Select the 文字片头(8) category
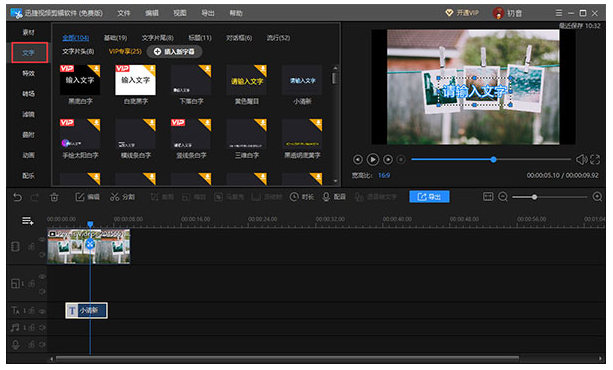Screen dimensions: 613x370 [x=78, y=51]
